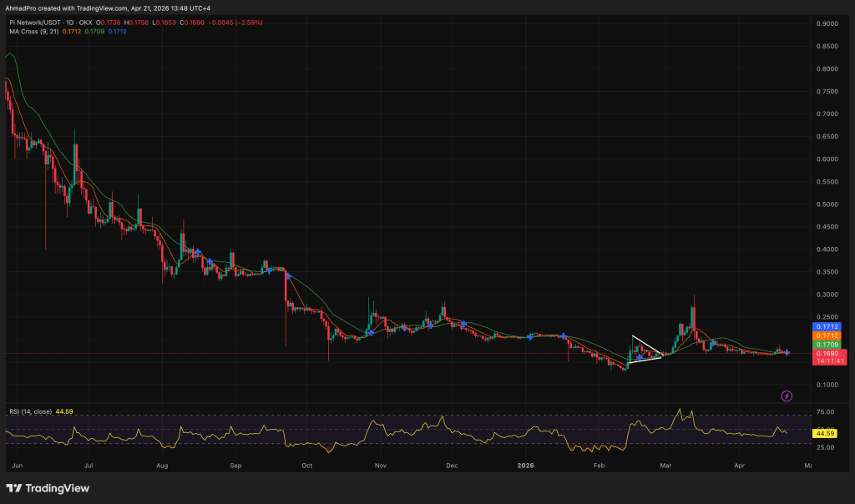Click the green 0.1709 MA price label
This screenshot has height=504, width=855.
click(825, 342)
